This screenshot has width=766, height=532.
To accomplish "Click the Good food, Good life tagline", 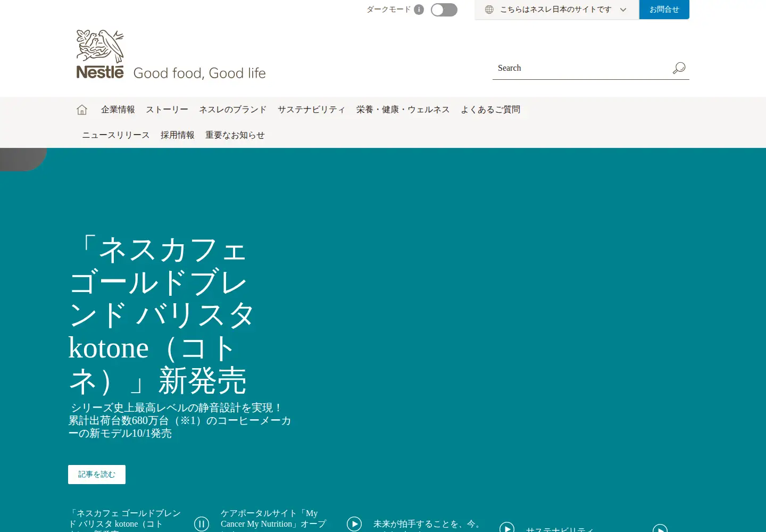I will click(x=199, y=73).
